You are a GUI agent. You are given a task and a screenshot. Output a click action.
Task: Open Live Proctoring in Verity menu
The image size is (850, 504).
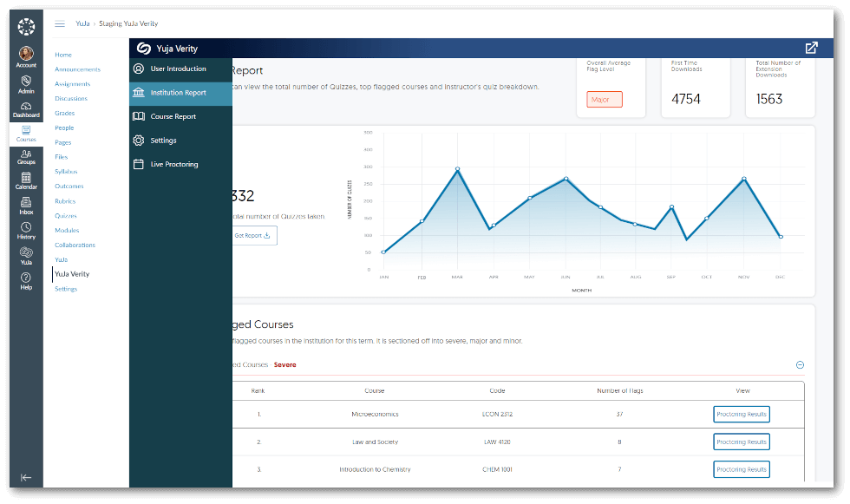click(x=173, y=164)
